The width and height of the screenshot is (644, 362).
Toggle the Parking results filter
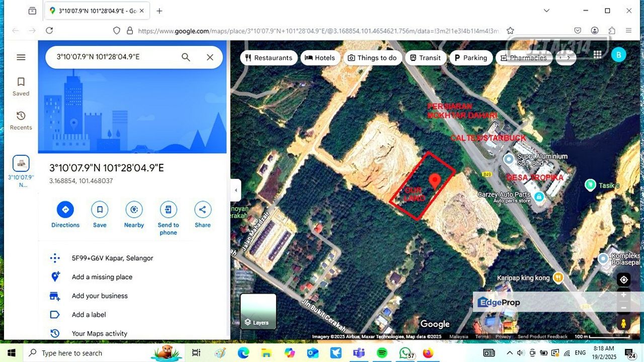tap(471, 57)
